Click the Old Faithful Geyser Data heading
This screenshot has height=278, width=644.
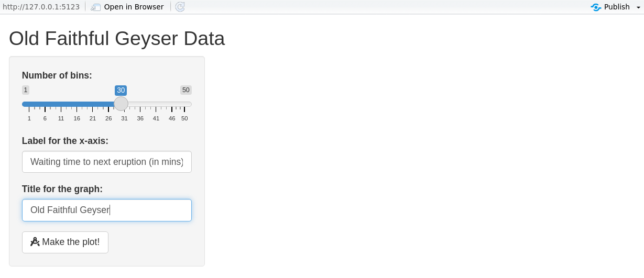pos(117,39)
